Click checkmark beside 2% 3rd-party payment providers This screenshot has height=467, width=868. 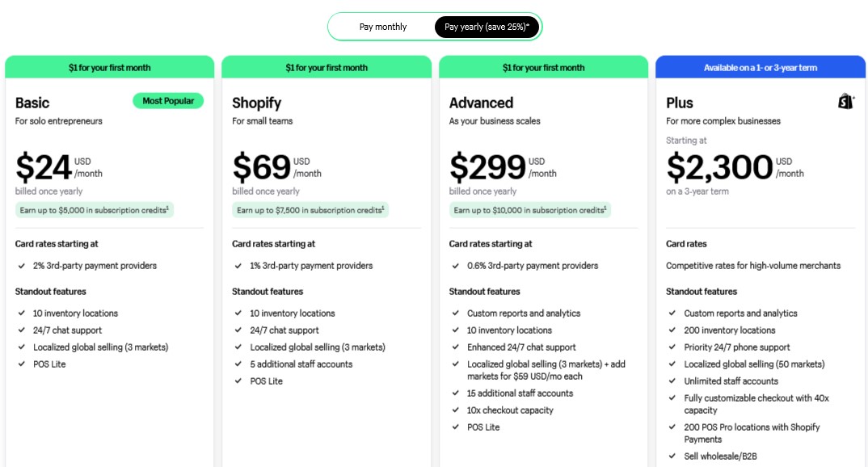tap(22, 266)
